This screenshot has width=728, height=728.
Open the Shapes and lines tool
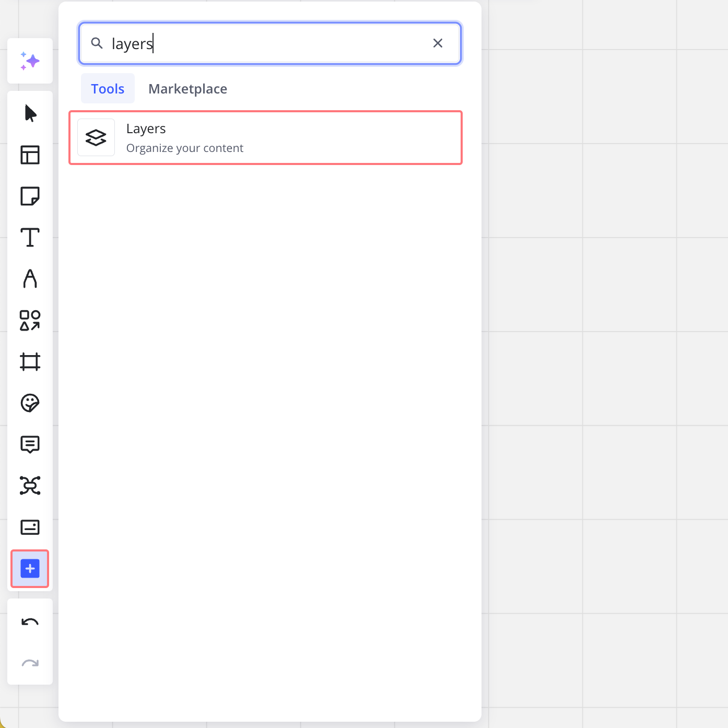30,320
